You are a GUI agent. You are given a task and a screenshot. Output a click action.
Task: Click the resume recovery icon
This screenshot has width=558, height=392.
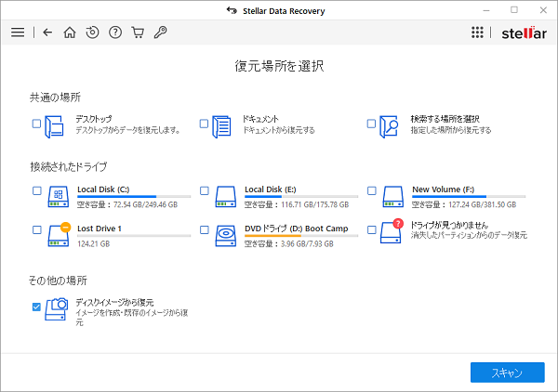[x=92, y=33]
